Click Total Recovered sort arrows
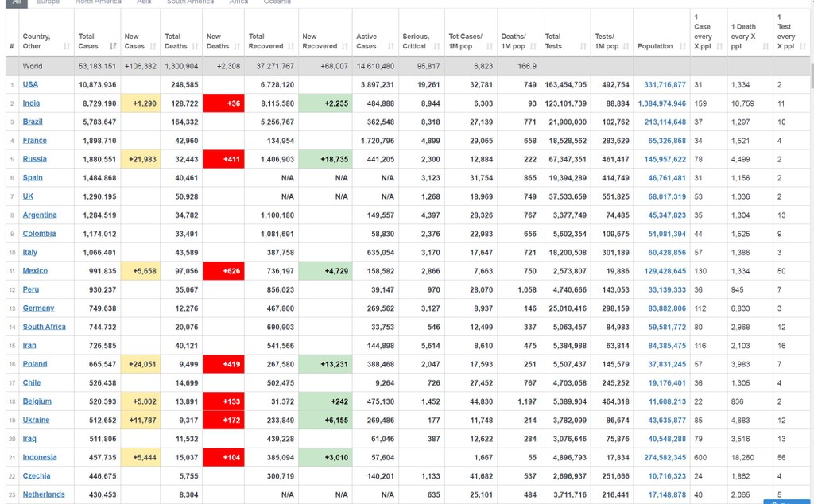This screenshot has width=814, height=504. click(291, 47)
